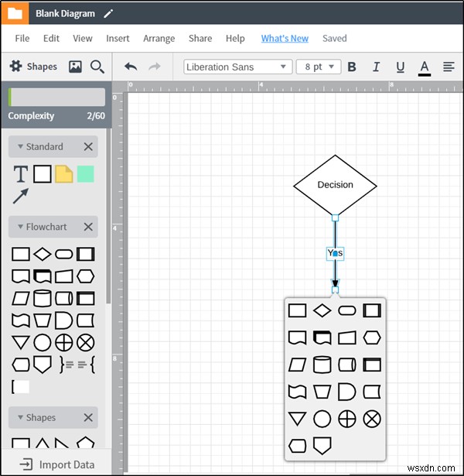
Task: Choose decision diamond in popup palette
Action: 322,311
